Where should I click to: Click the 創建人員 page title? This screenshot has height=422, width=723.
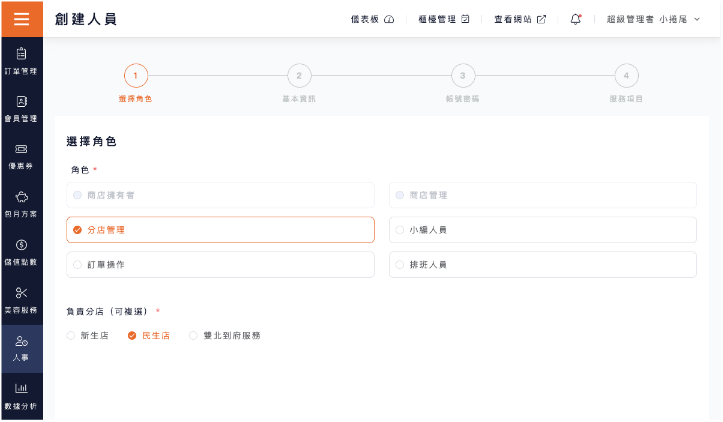click(x=86, y=19)
